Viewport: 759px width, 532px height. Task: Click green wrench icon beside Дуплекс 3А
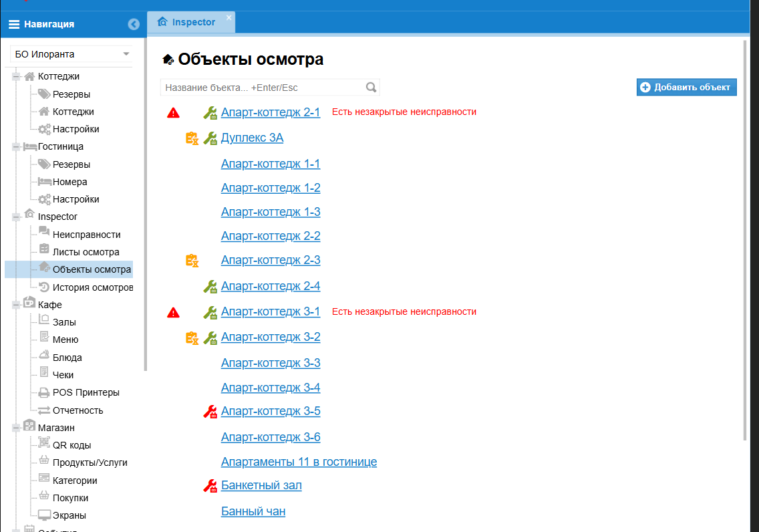(210, 138)
